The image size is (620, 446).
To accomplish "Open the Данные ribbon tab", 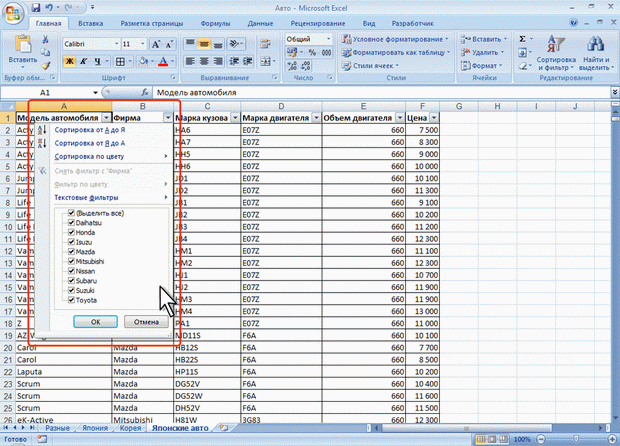I will point(260,23).
